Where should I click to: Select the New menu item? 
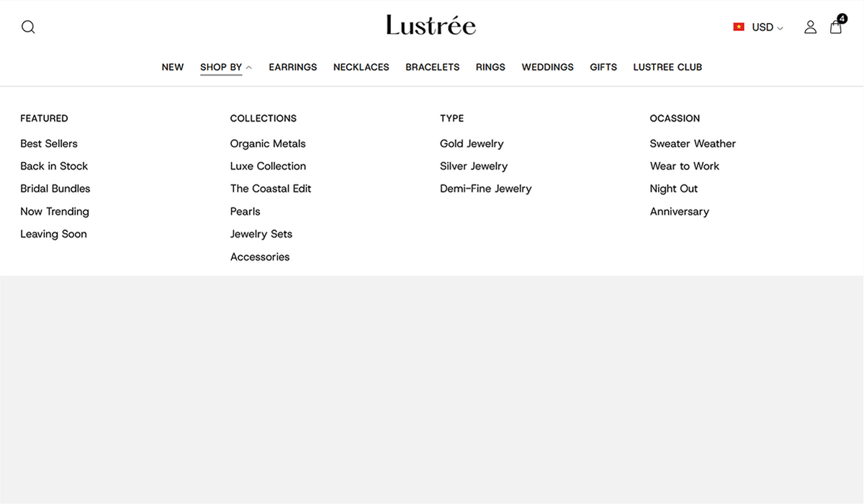tap(173, 67)
